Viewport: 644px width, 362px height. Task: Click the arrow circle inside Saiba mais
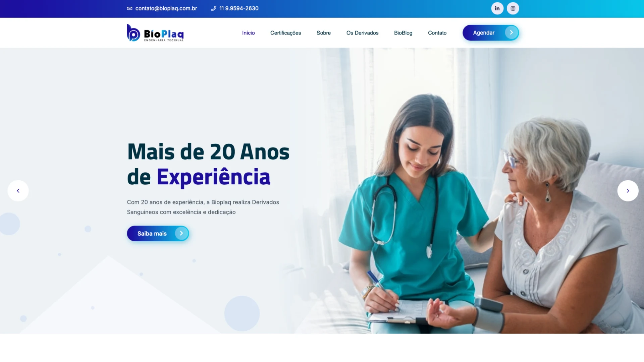181,233
